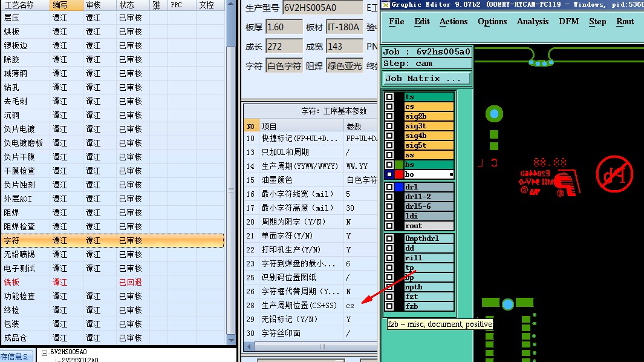Collapse the 6V2HS005A0 tree node
The height and width of the screenshot is (362, 644).
pos(44,352)
